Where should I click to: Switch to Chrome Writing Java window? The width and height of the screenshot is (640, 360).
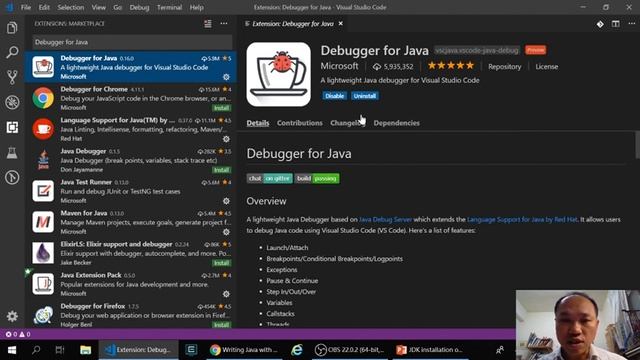click(244, 350)
